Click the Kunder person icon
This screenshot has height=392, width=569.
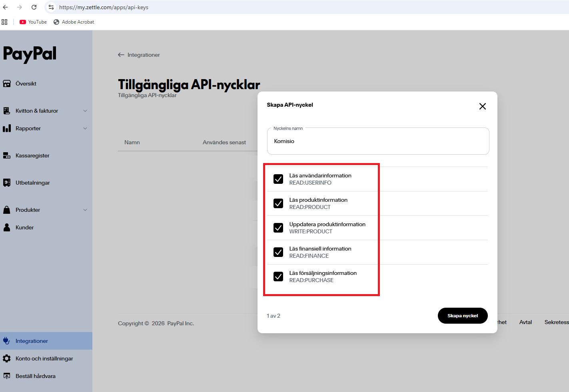[x=6, y=227]
